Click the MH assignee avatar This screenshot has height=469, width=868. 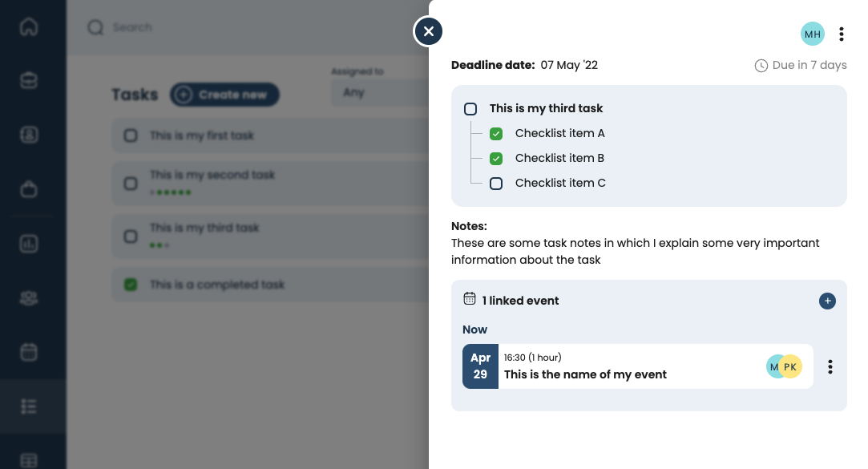tap(813, 34)
